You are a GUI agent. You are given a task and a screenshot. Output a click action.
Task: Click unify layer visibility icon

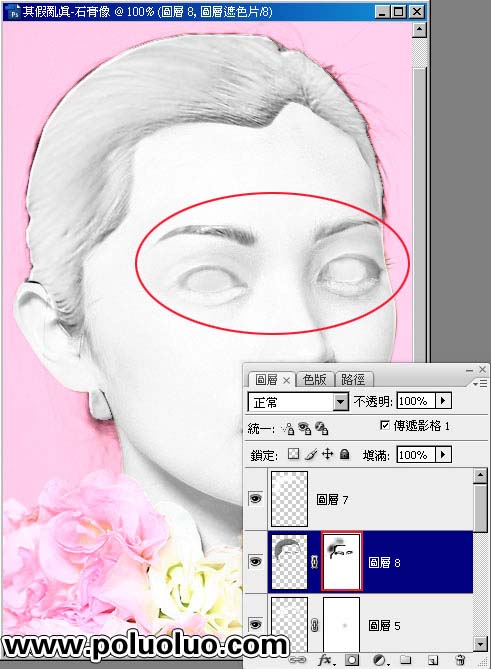click(x=305, y=428)
